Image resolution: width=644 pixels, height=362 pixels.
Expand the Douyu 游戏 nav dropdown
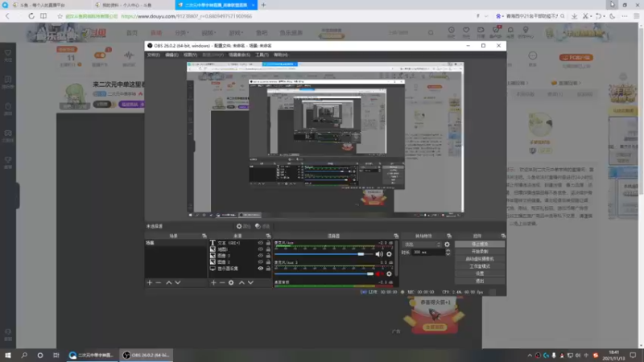(236, 32)
